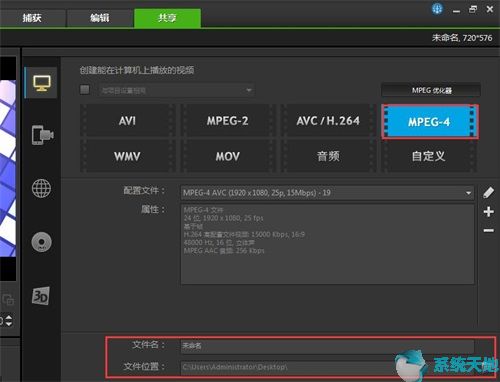Click the preview thumbnail at left edge
This screenshot has height=382, width=500.
pyautogui.click(x=8, y=168)
